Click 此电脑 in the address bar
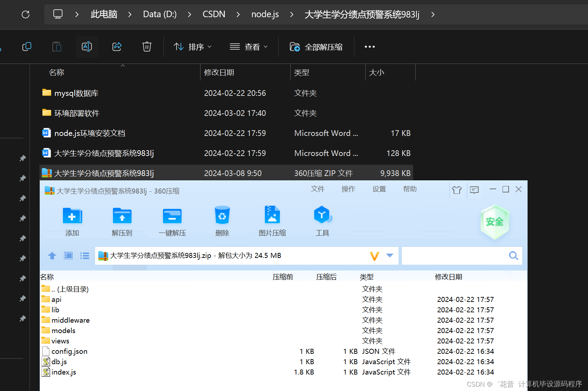The height and width of the screenshot is (391, 588). [x=104, y=14]
